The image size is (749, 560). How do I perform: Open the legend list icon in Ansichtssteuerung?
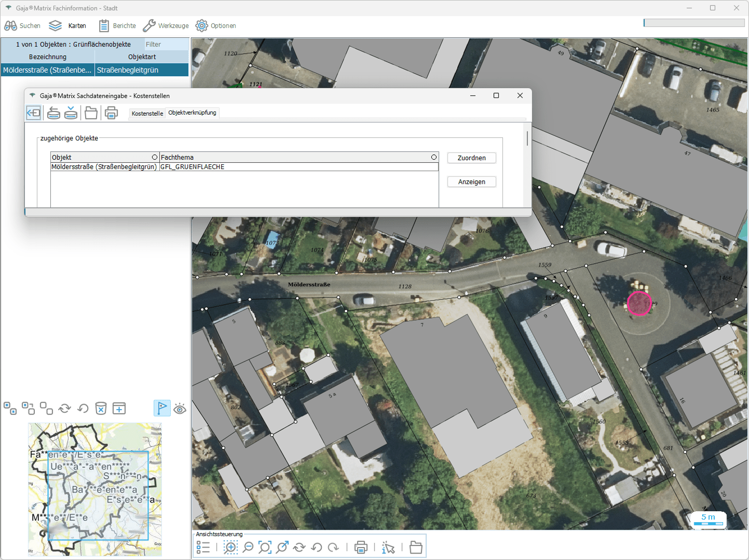pyautogui.click(x=203, y=548)
